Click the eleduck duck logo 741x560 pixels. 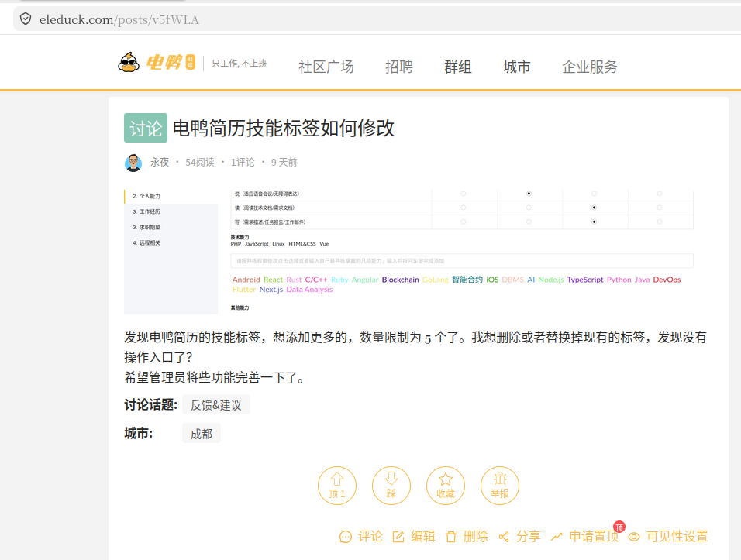click(129, 62)
